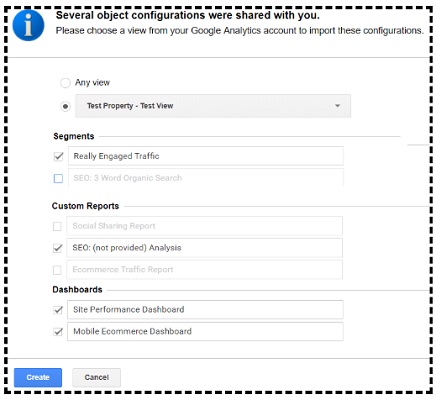Click the Really Engaged Traffic name field
This screenshot has width=436, height=400.
(x=206, y=156)
